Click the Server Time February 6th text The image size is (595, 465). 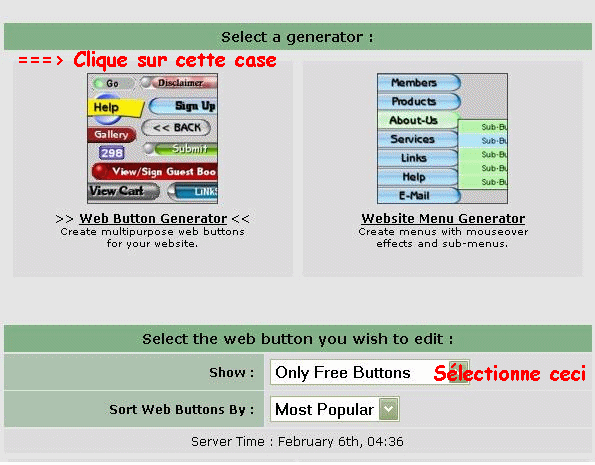click(298, 441)
